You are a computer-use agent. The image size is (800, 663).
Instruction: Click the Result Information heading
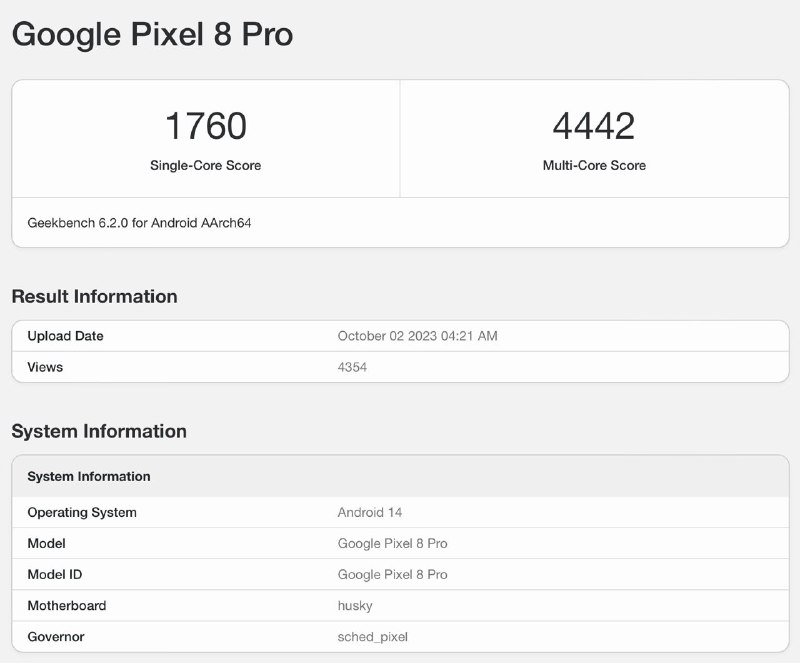(94, 297)
